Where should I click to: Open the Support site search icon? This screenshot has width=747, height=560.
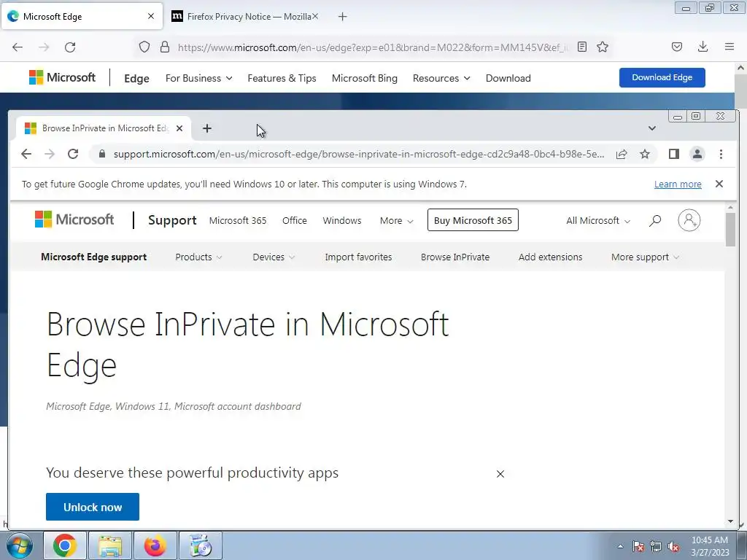pyautogui.click(x=655, y=220)
